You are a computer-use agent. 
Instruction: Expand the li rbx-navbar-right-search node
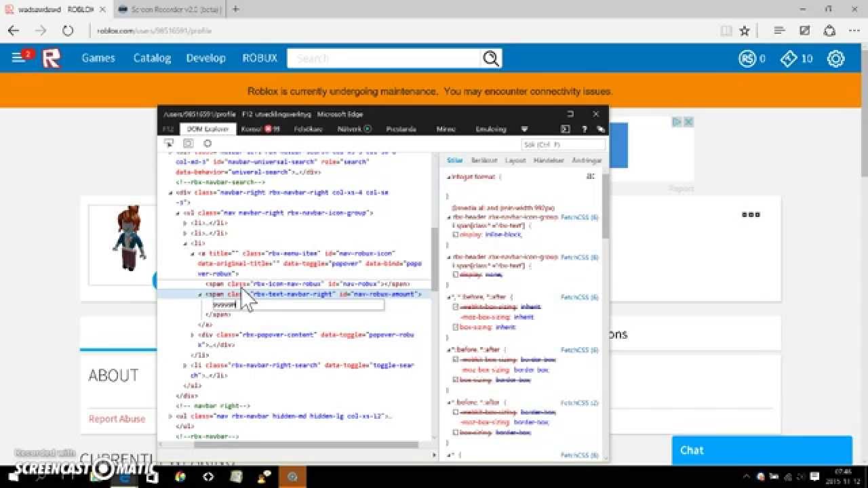pyautogui.click(x=185, y=365)
